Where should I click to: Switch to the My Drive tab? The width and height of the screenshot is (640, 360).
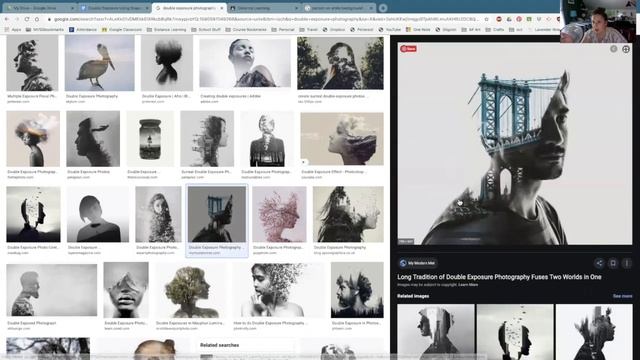(x=39, y=8)
